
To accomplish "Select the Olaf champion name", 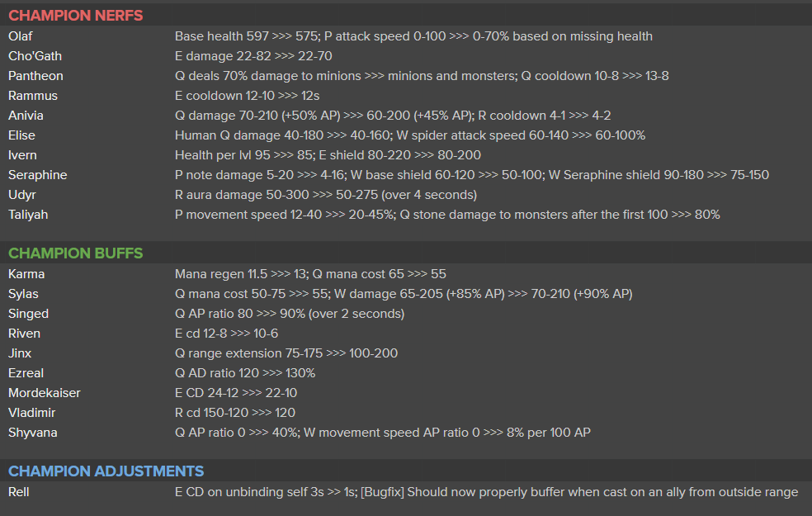I will tap(20, 36).
